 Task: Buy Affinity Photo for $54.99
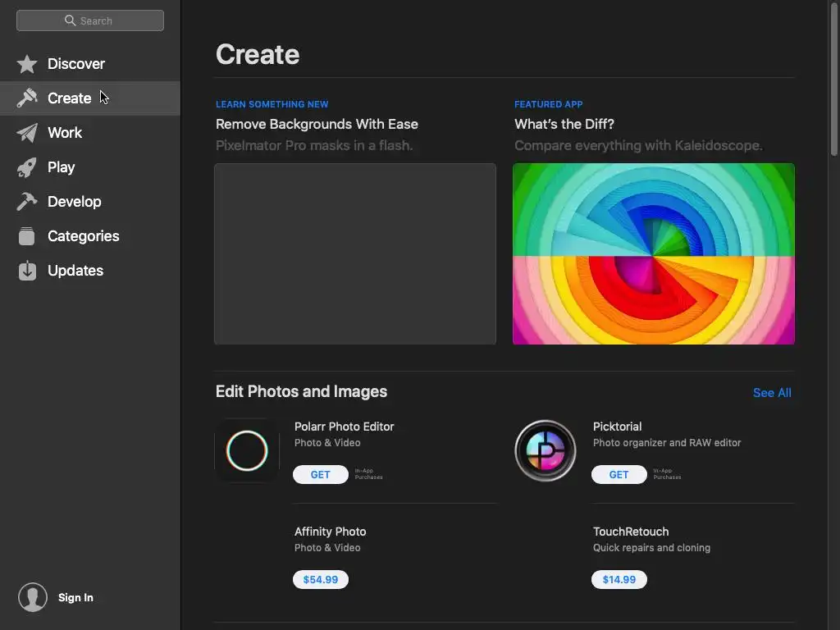tap(321, 580)
